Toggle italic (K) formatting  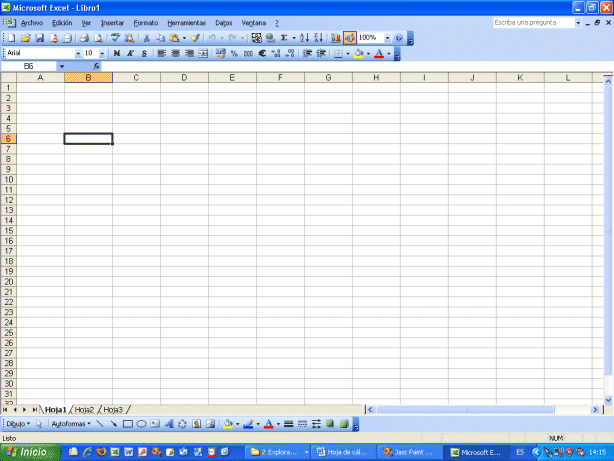(130, 54)
